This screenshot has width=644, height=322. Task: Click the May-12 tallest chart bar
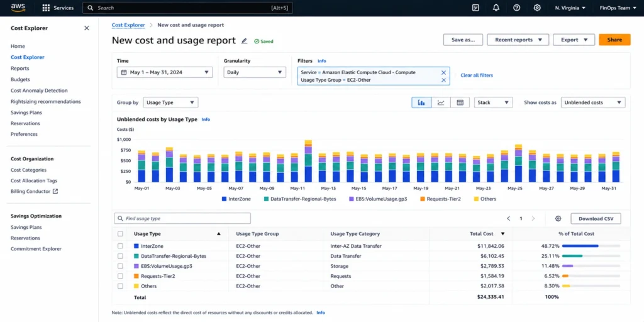pos(308,161)
